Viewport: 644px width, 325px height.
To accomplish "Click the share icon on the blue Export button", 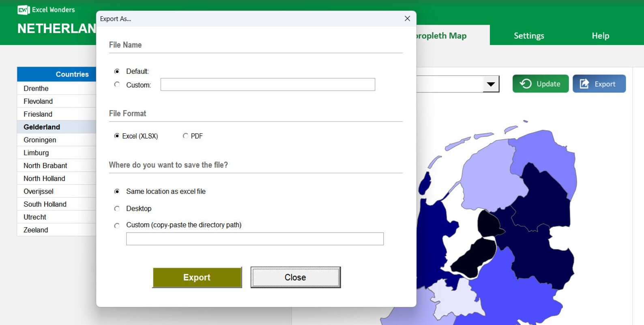I will [x=584, y=84].
